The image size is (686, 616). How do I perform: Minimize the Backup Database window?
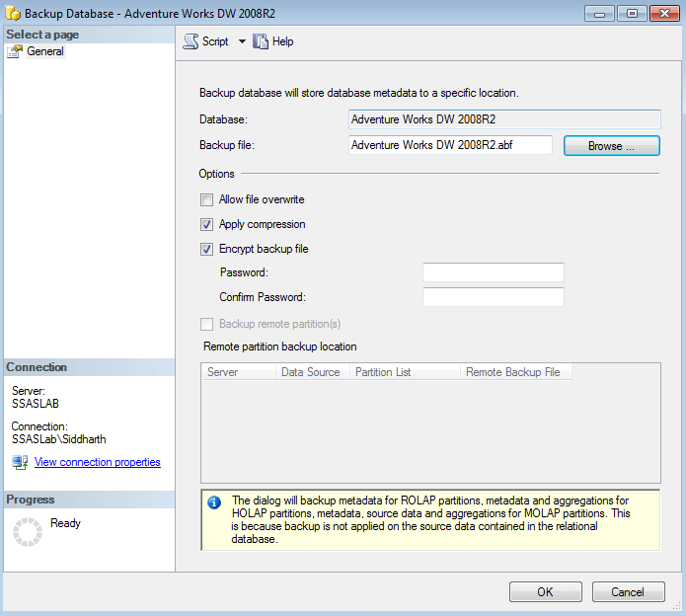[x=599, y=14]
